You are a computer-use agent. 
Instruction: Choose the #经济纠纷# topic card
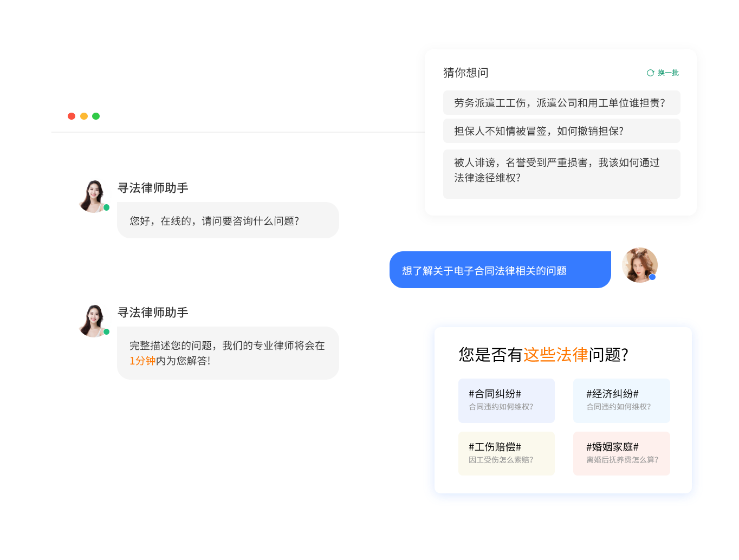pos(621,401)
